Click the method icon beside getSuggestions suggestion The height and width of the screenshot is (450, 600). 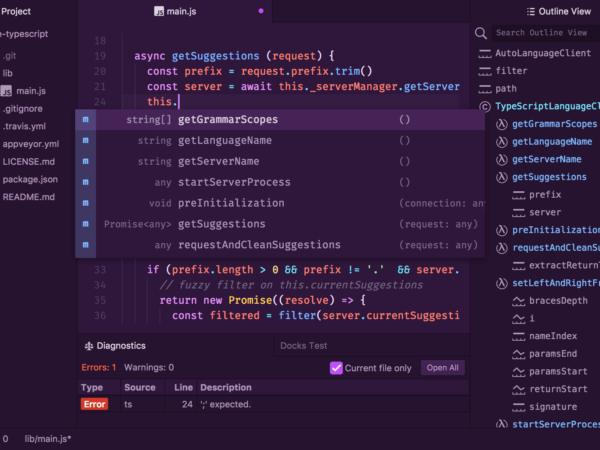click(86, 224)
